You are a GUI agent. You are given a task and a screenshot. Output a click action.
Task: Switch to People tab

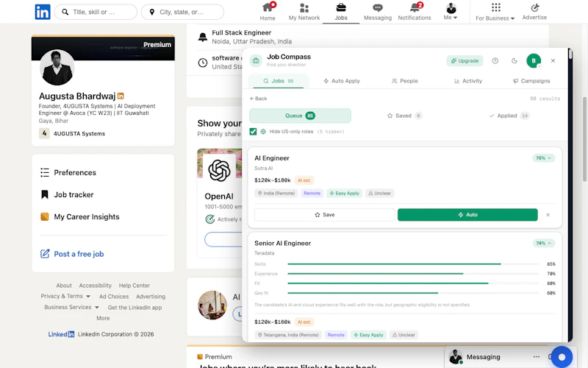pyautogui.click(x=405, y=81)
